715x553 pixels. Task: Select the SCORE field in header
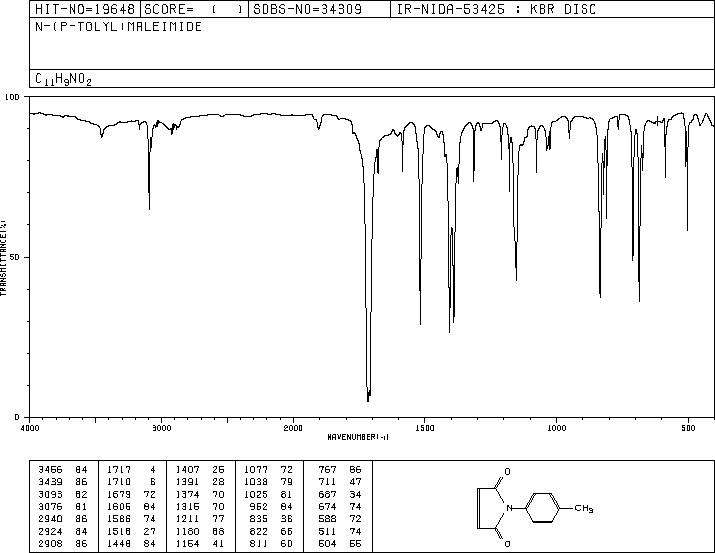pos(194,9)
